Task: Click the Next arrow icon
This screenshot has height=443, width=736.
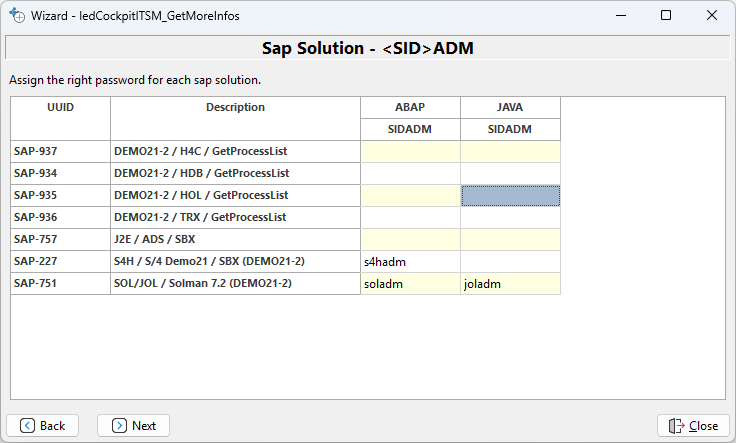Action: [119, 425]
